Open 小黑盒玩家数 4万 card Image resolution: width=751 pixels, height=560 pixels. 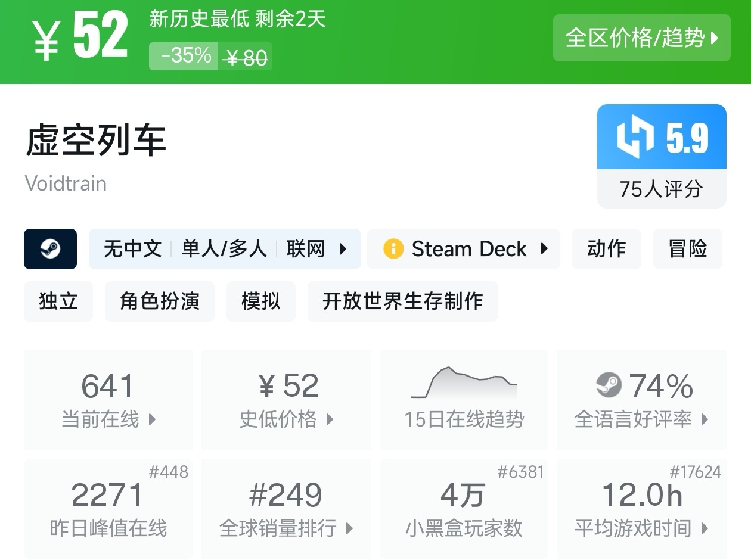tap(464, 509)
